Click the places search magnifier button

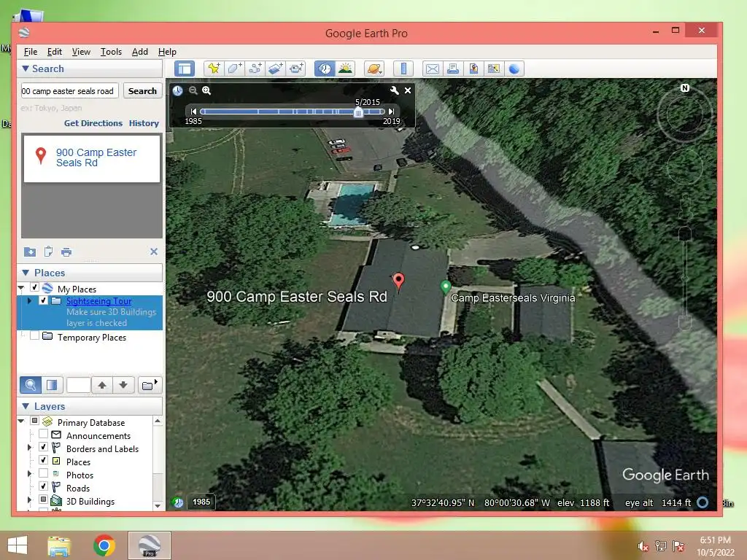click(x=31, y=385)
